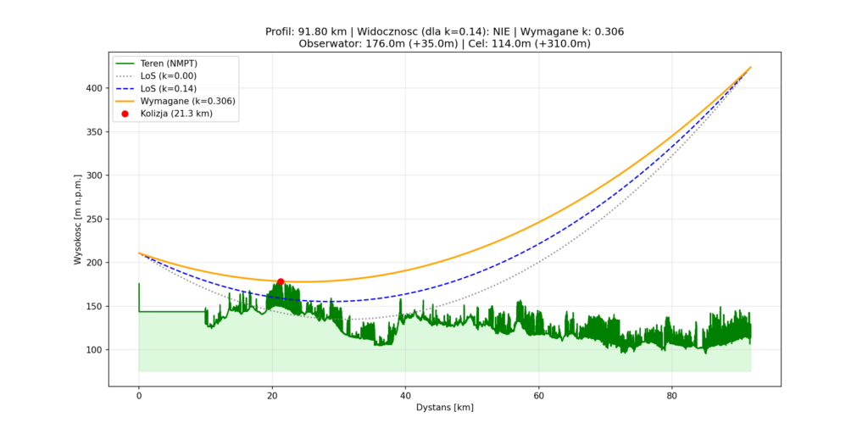Click the y-axis tick label 350
The width and height of the screenshot is (868, 434).
pos(94,132)
